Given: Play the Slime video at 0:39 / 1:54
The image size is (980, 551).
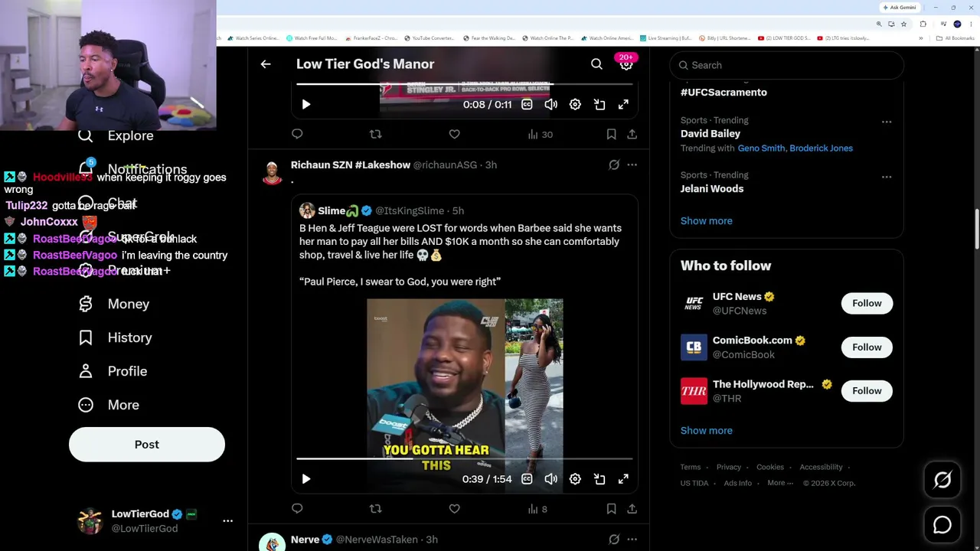Looking at the screenshot, I should pos(305,479).
